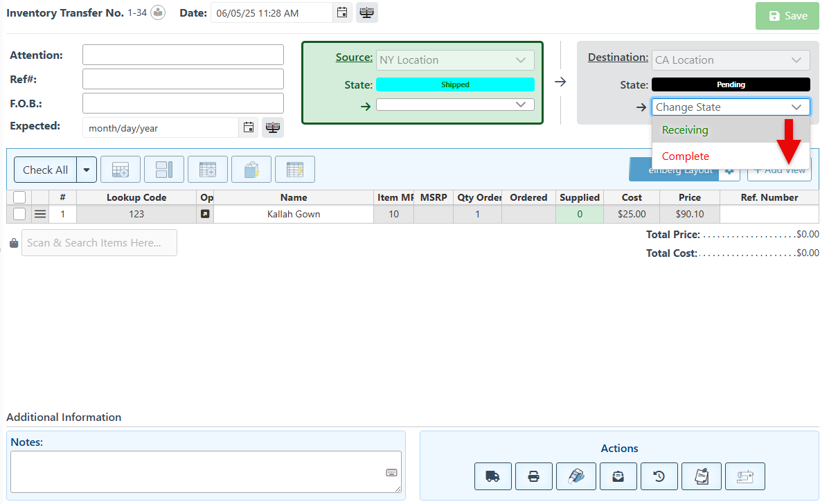
Task: Expand the Check All dropdown arrow
Action: (x=87, y=170)
